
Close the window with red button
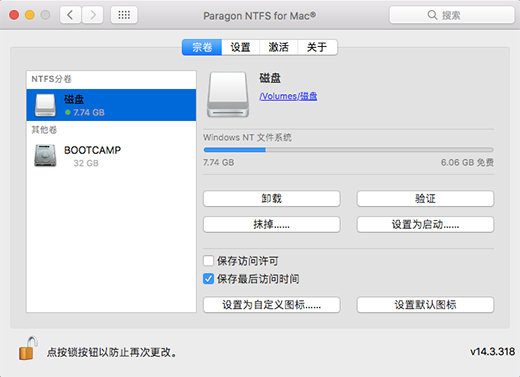[14, 15]
